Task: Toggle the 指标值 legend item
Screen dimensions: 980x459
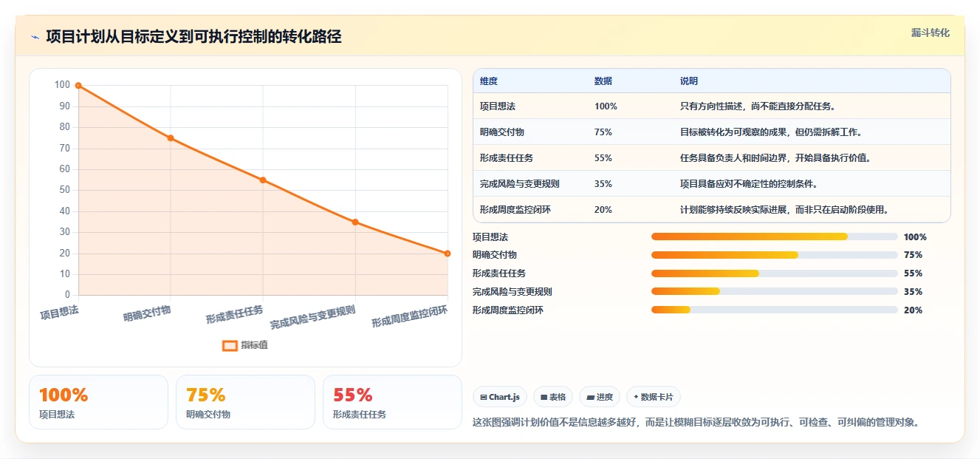Action: (245, 345)
